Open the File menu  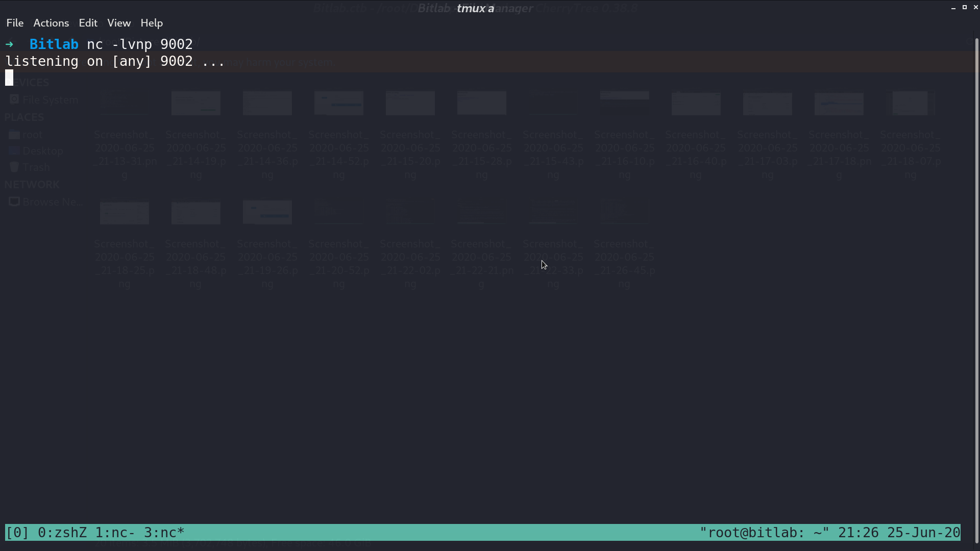(x=15, y=23)
